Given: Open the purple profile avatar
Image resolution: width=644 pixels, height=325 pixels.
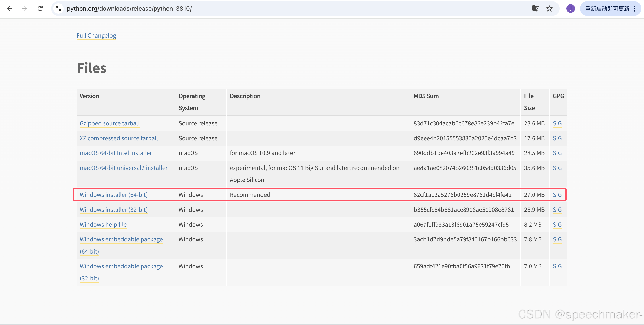Looking at the screenshot, I should [x=570, y=9].
